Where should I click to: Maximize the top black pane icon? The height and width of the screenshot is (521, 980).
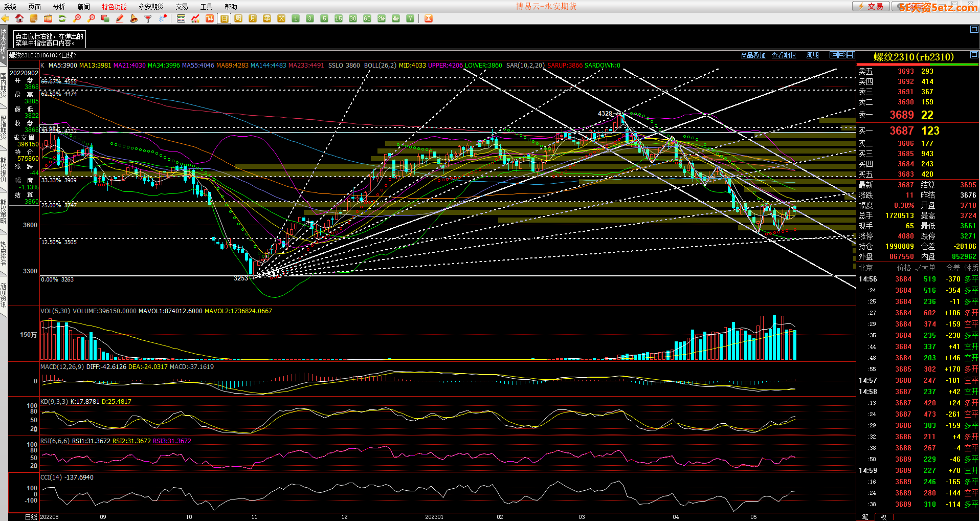(x=974, y=29)
